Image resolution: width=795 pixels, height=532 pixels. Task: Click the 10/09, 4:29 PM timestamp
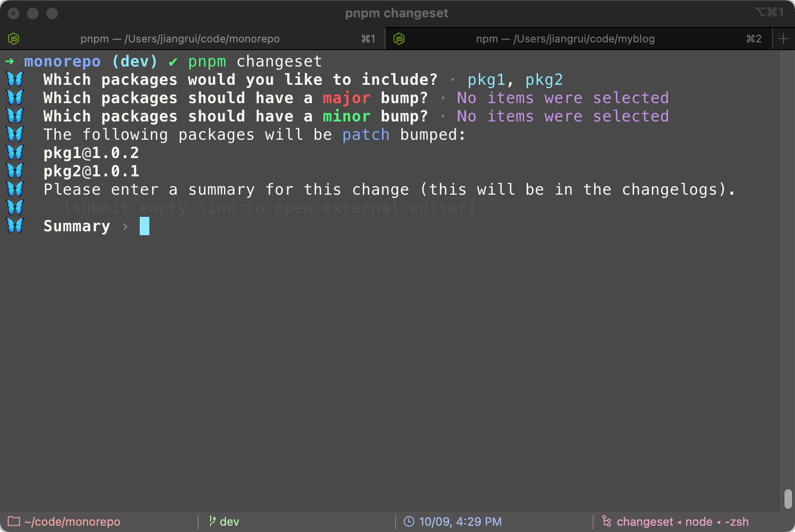[x=460, y=522]
